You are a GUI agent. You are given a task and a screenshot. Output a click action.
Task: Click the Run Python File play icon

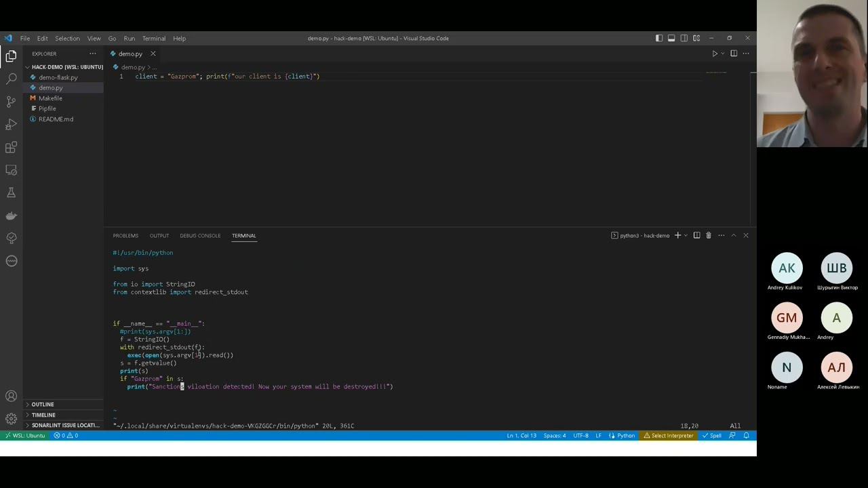pyautogui.click(x=714, y=54)
